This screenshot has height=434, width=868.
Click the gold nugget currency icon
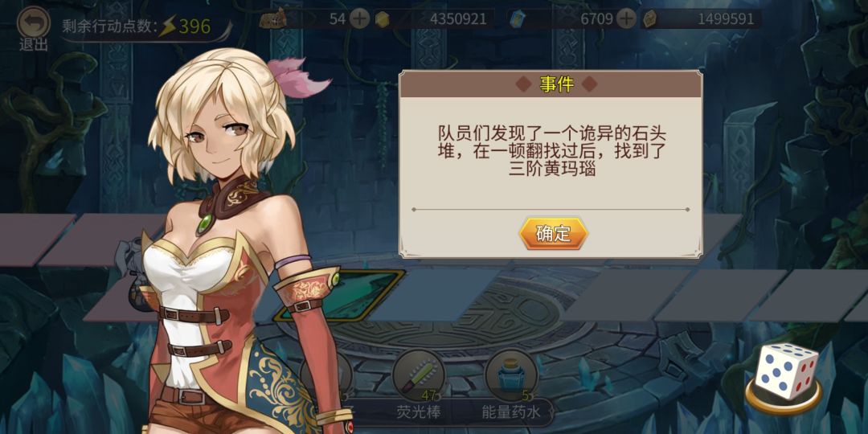382,19
